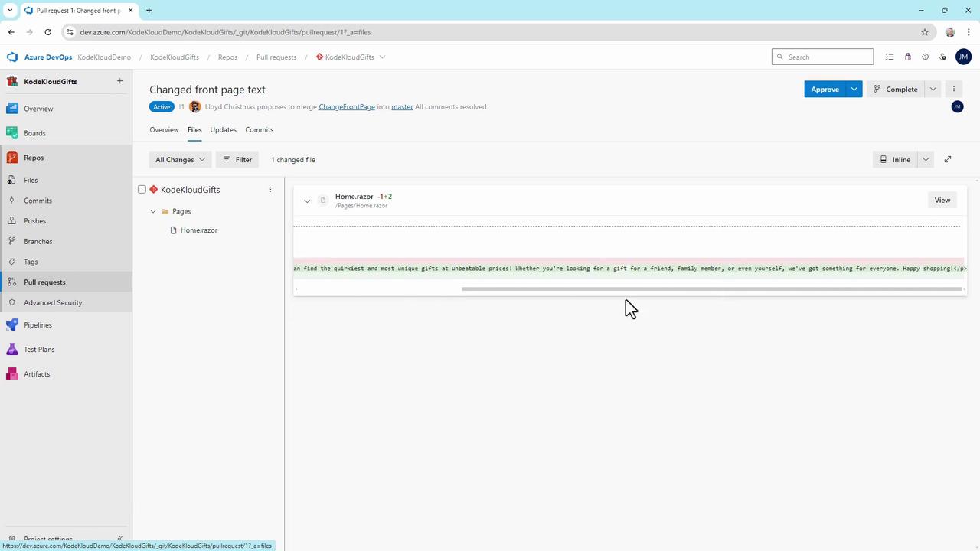Select Home.razor in the file tree
980x551 pixels.
[199, 230]
